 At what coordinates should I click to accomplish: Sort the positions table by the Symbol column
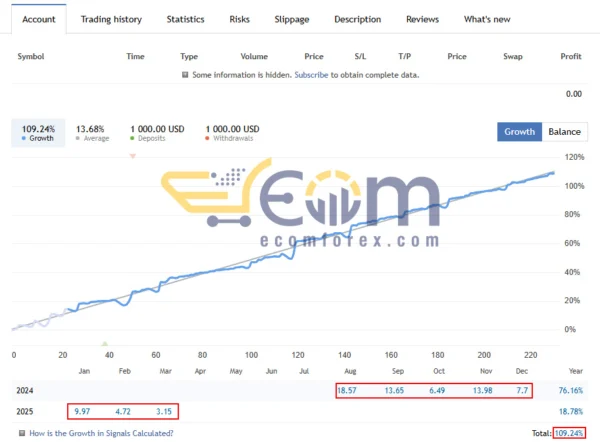[x=32, y=56]
